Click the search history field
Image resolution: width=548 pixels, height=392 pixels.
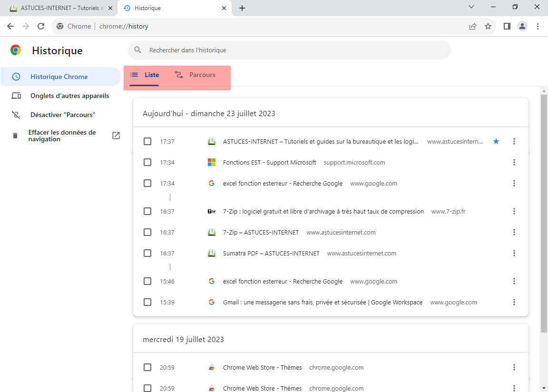pyautogui.click(x=289, y=50)
